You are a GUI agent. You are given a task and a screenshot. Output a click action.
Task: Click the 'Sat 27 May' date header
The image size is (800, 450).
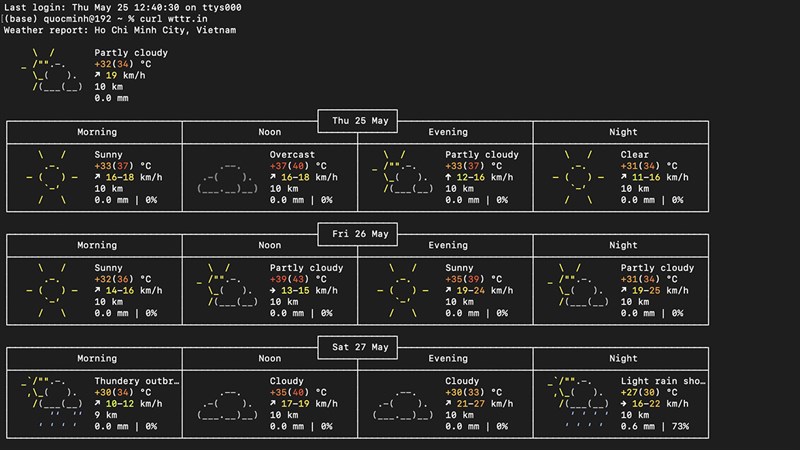tap(360, 347)
